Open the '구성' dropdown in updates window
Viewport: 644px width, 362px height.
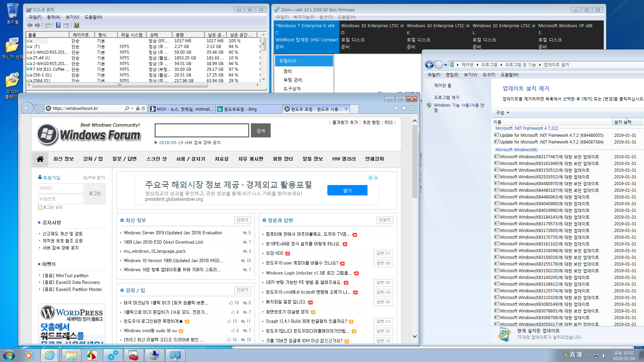coord(502,113)
